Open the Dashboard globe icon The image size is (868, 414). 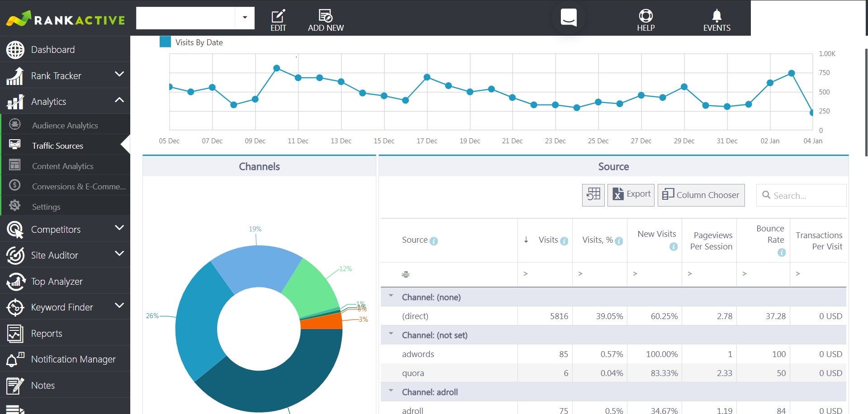[15, 50]
